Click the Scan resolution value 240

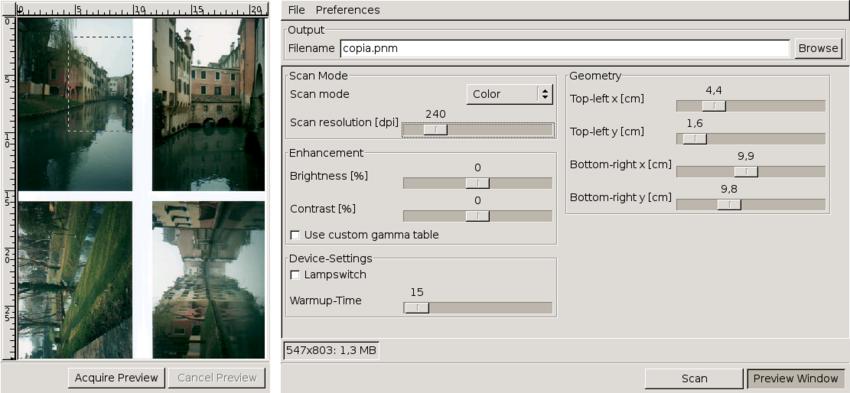pyautogui.click(x=435, y=114)
